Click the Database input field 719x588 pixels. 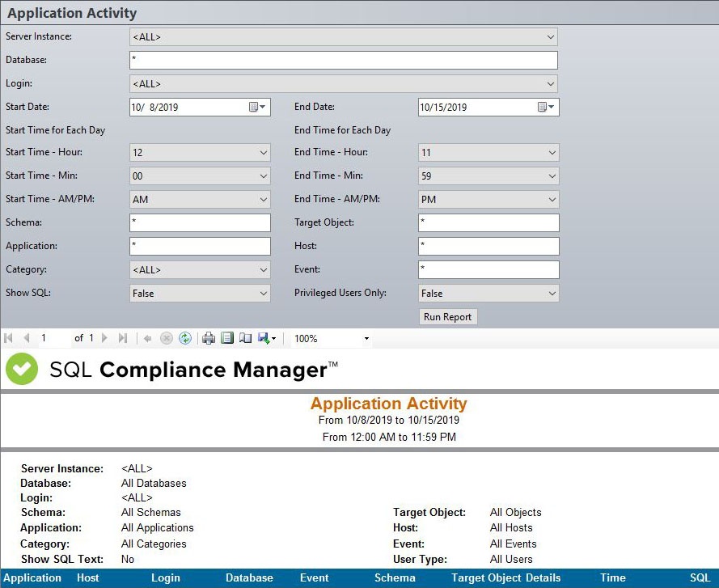344,60
